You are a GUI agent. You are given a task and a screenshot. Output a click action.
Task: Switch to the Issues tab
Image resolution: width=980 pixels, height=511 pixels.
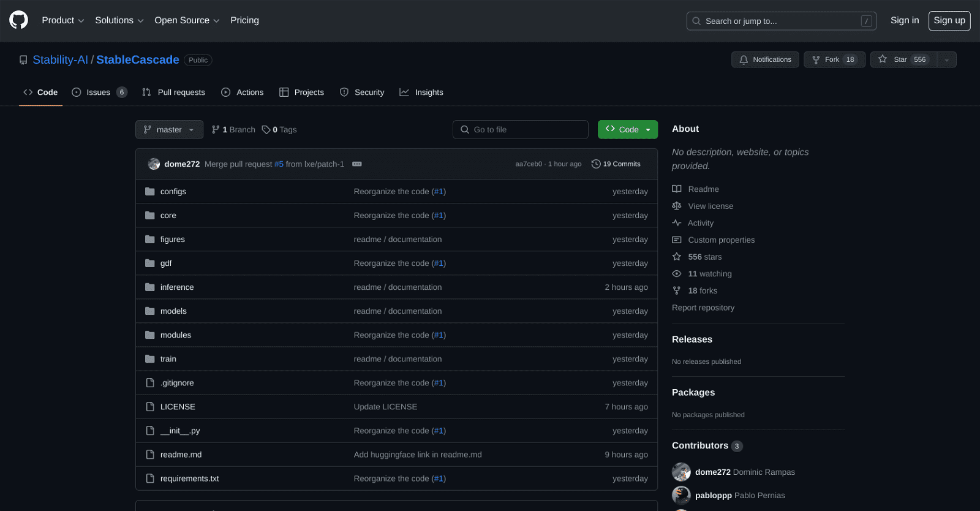(99, 93)
